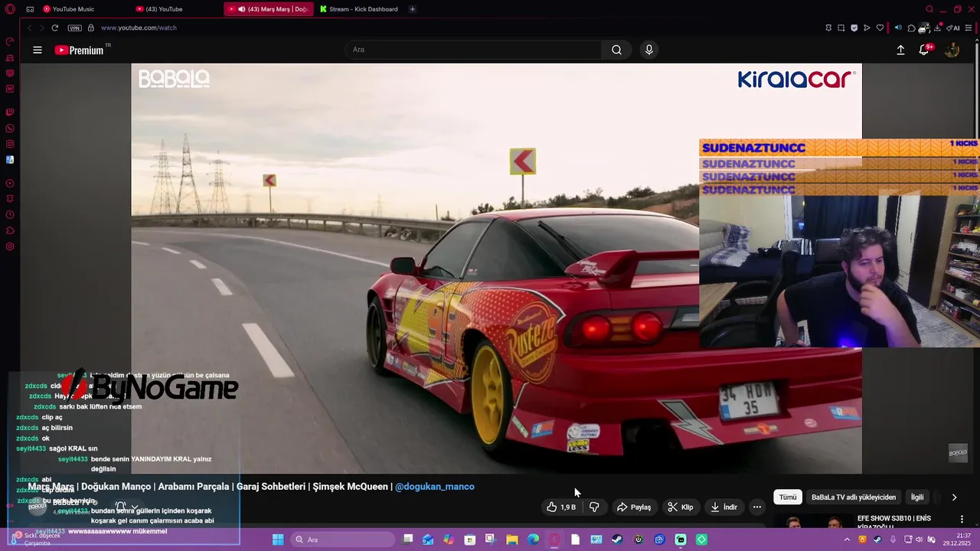Toggle the Opera VPN badge
The width and height of the screenshot is (980, 551).
[x=74, y=28]
